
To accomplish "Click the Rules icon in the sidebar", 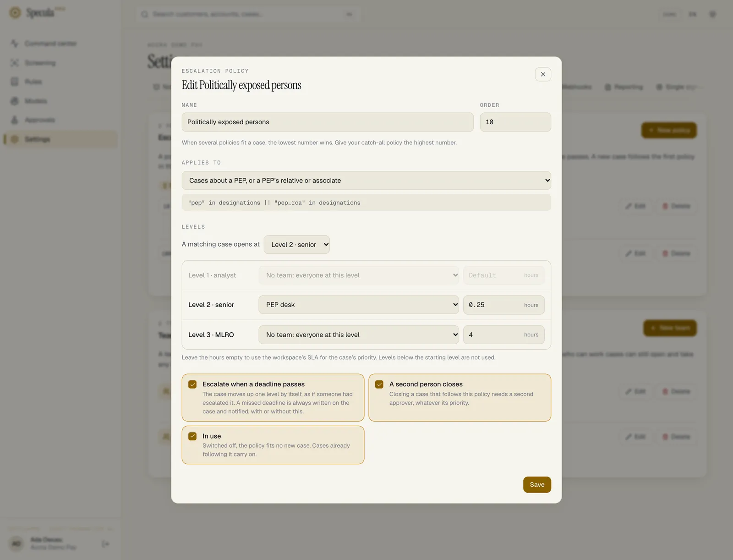I will tap(15, 82).
